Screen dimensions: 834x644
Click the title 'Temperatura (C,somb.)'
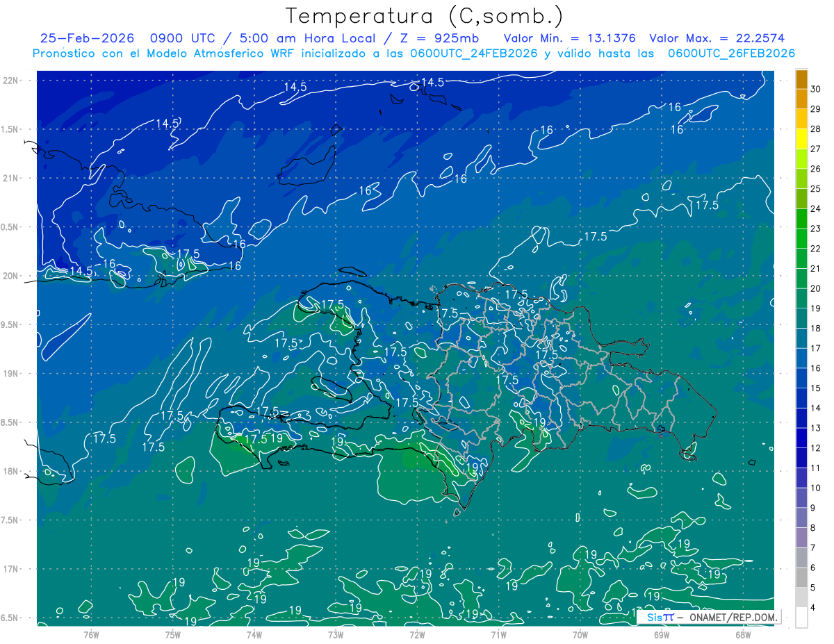pyautogui.click(x=425, y=16)
